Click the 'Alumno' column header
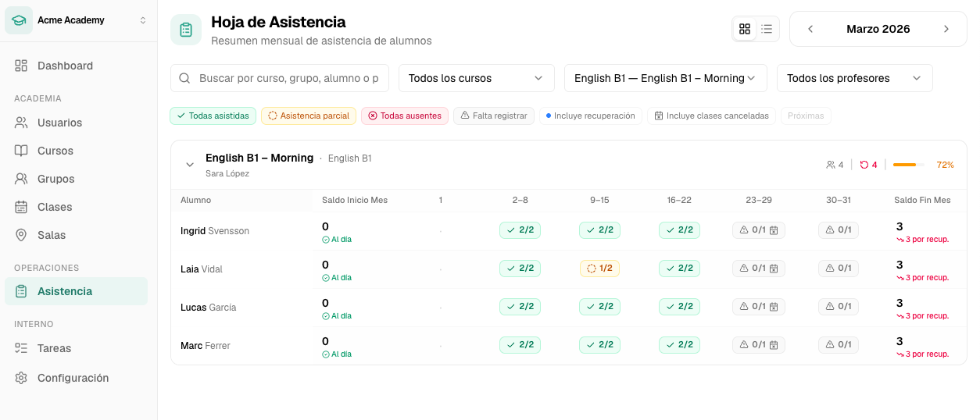 (195, 201)
